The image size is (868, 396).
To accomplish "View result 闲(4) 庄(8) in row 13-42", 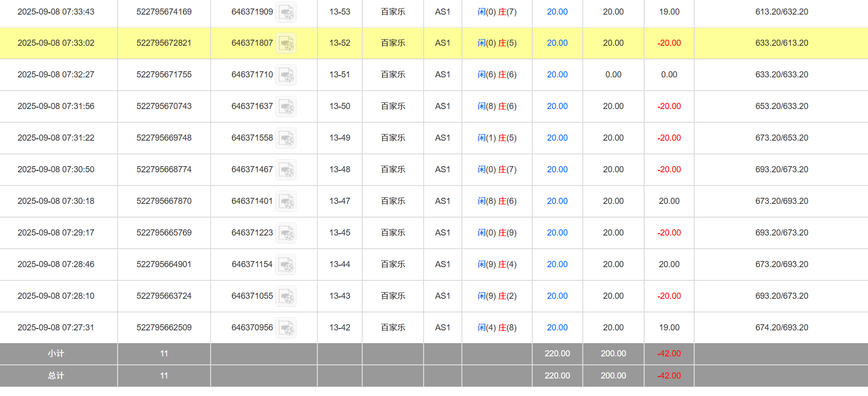I will click(497, 328).
